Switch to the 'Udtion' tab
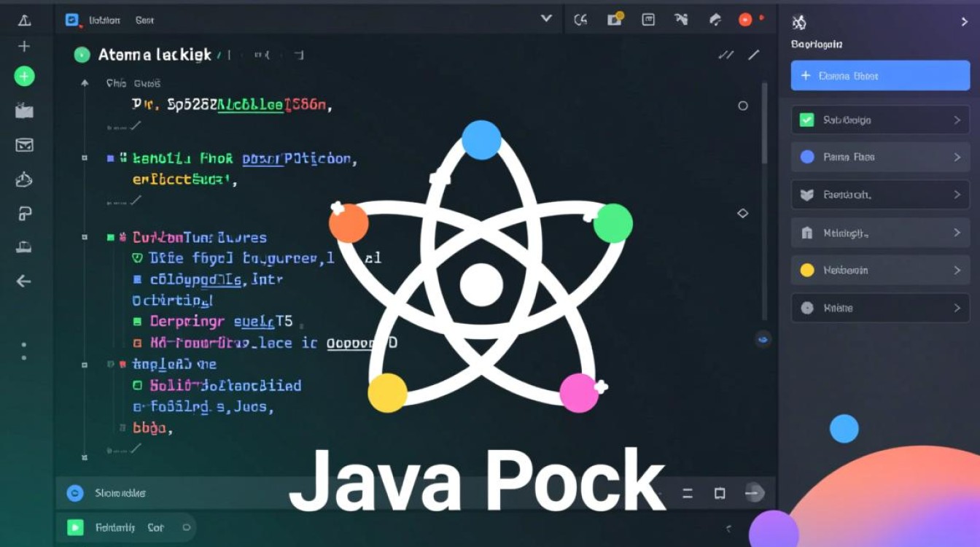This screenshot has width=980, height=547. click(x=104, y=20)
